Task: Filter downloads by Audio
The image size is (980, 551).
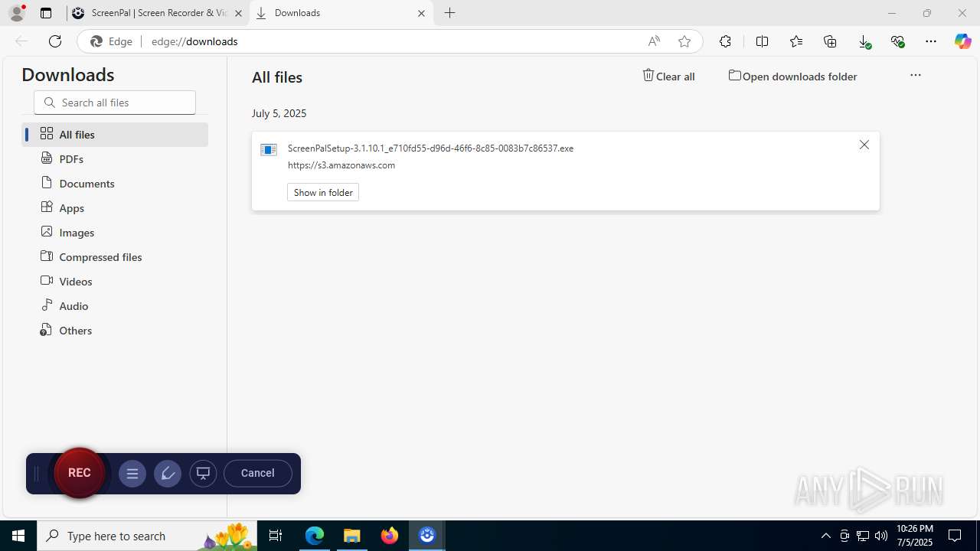Action: pos(115,306)
